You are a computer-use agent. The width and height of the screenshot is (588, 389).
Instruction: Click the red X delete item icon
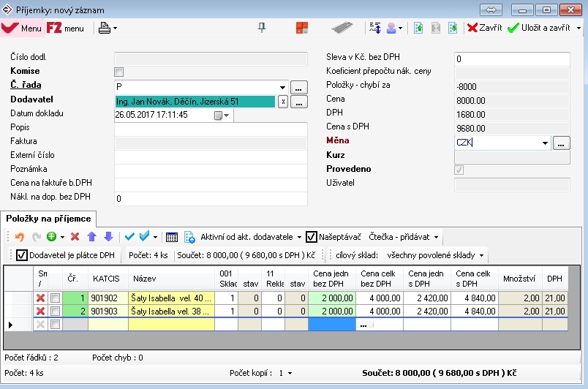[75, 236]
